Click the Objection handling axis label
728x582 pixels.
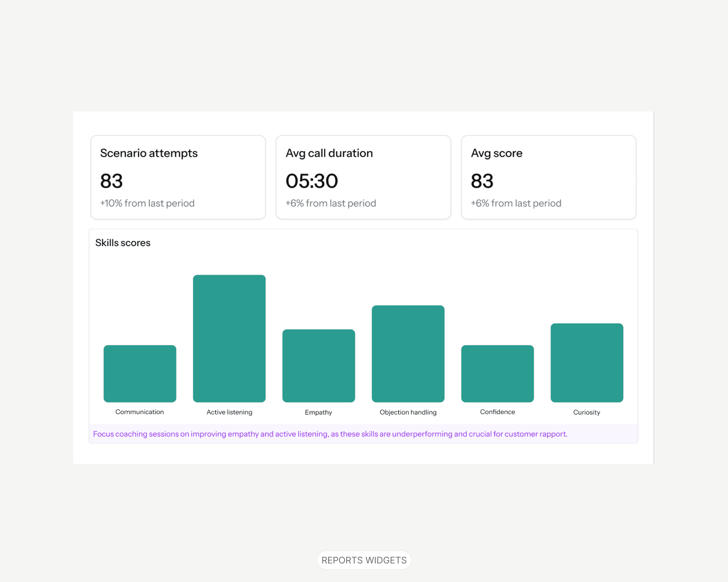408,412
